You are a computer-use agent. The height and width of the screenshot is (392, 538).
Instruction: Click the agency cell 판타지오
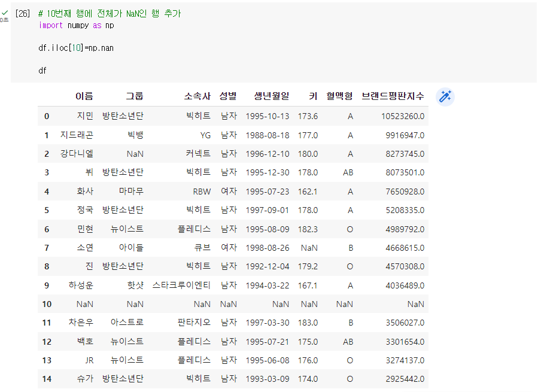click(x=194, y=323)
